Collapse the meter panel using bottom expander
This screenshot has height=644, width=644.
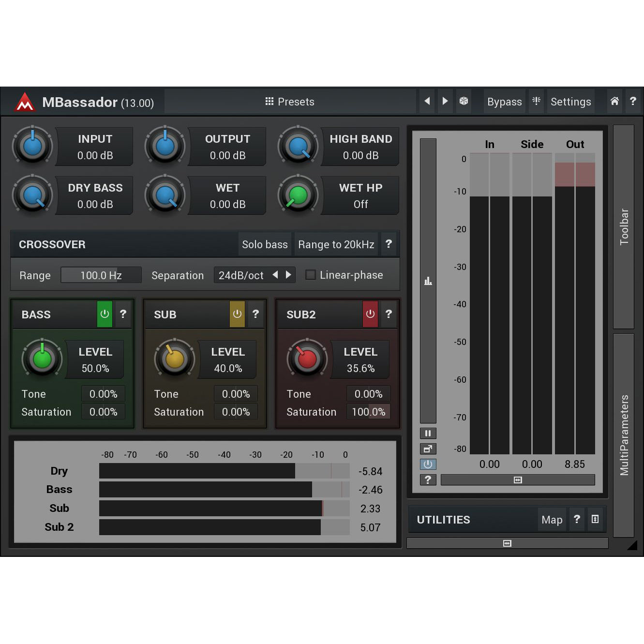pyautogui.click(x=507, y=543)
